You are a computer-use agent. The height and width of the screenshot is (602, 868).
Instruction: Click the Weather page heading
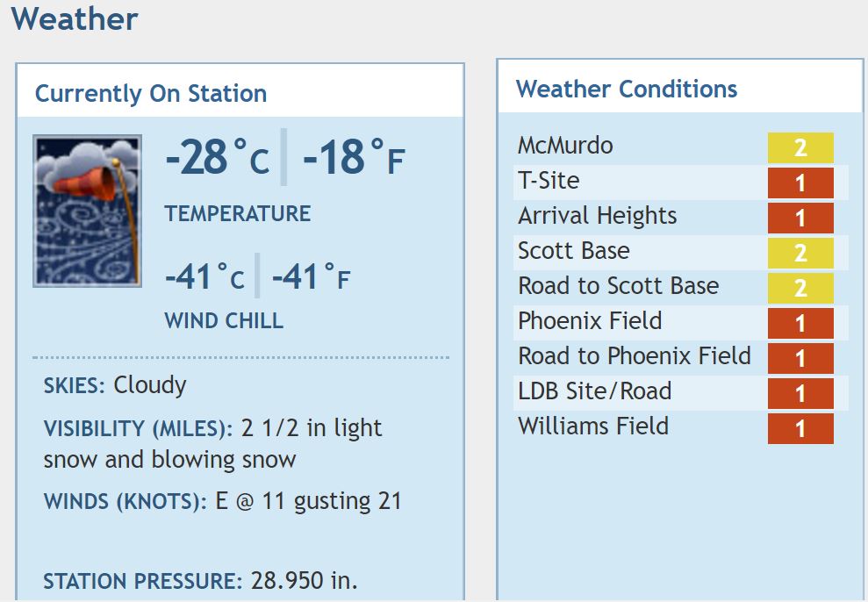coord(75,19)
